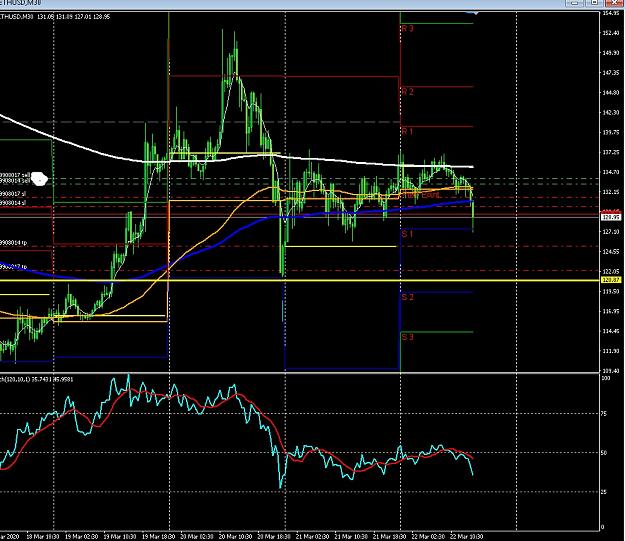Select the R 1 resistance label
The height and width of the screenshot is (541, 625).
[x=407, y=132]
